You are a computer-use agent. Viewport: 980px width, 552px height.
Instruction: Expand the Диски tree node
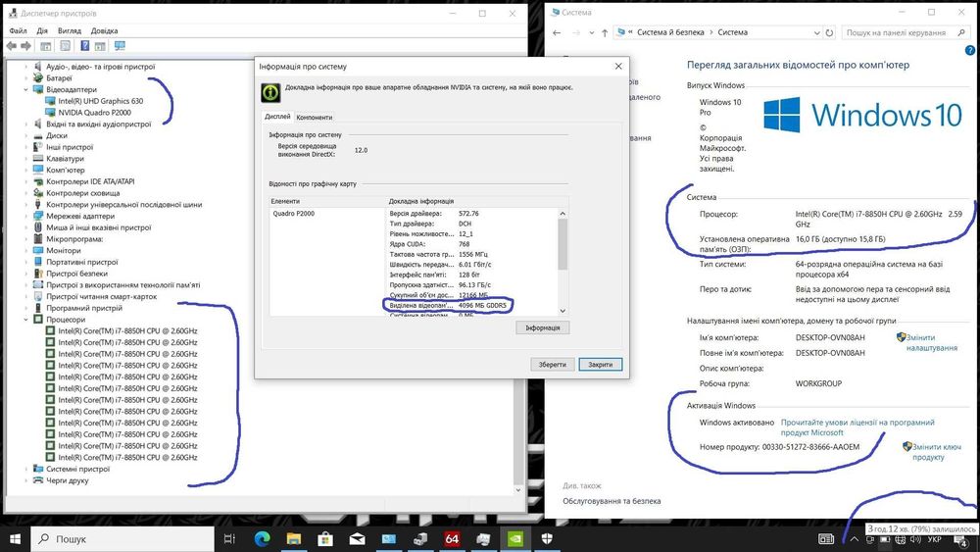point(26,135)
